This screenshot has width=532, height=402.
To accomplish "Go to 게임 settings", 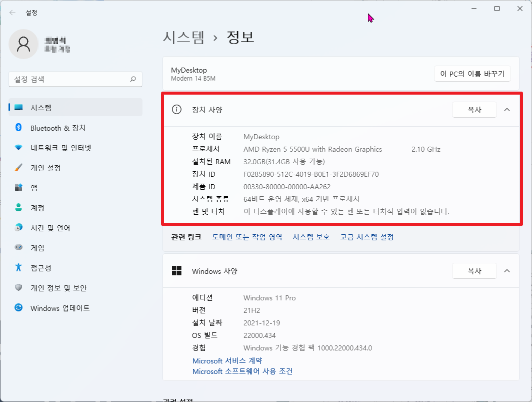I will pos(37,248).
